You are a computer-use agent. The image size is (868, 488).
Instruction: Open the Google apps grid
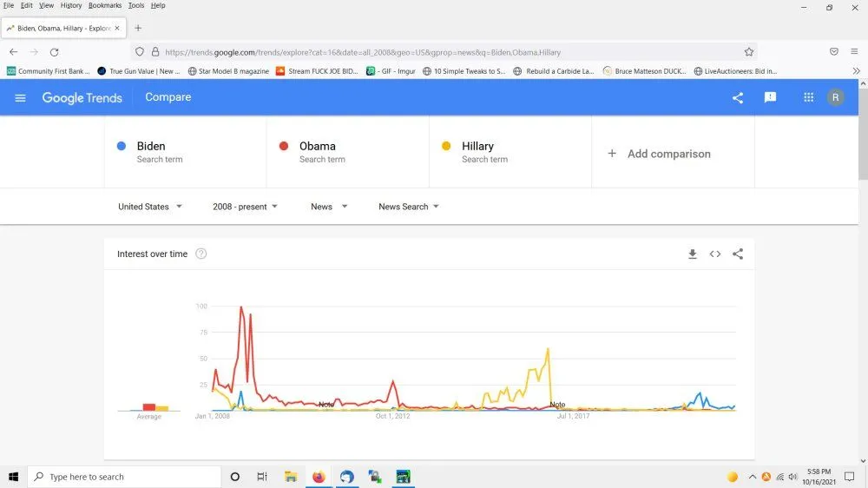(809, 98)
